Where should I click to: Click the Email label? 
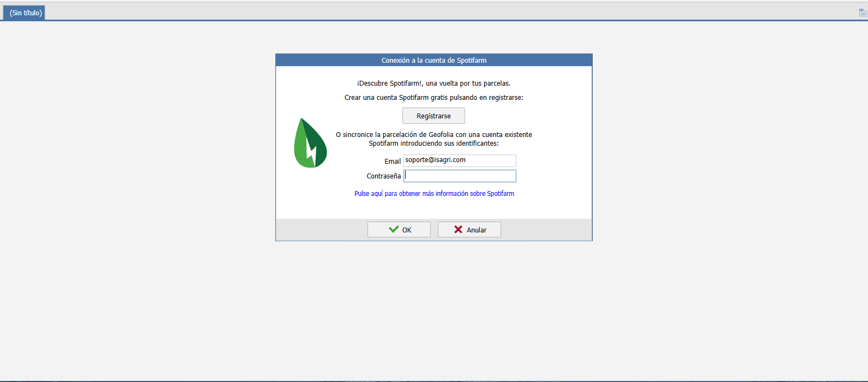click(393, 161)
